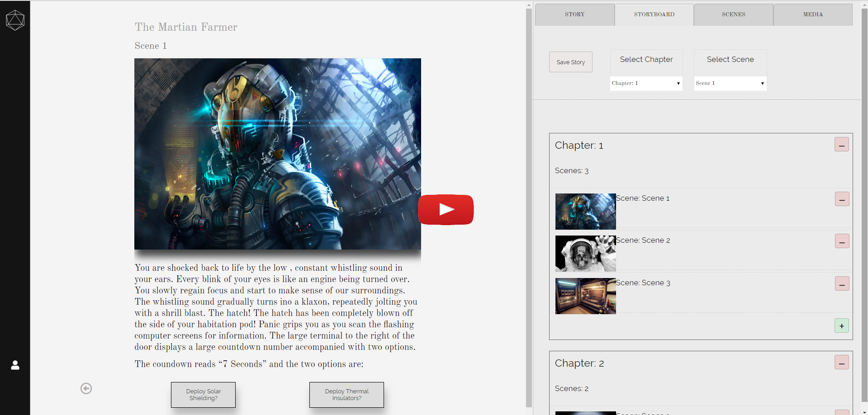Click the Scene 3 habitat thumbnail
Image resolution: width=868 pixels, height=415 pixels.
(585, 296)
